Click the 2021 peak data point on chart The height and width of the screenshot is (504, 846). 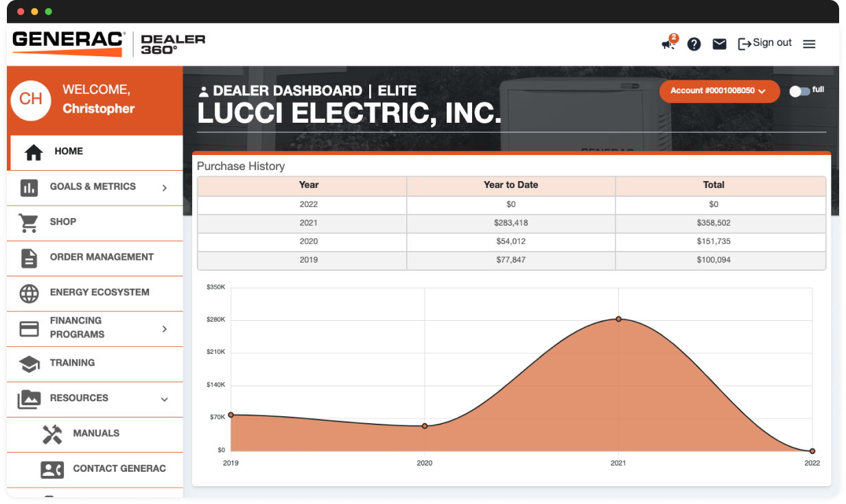coord(618,319)
